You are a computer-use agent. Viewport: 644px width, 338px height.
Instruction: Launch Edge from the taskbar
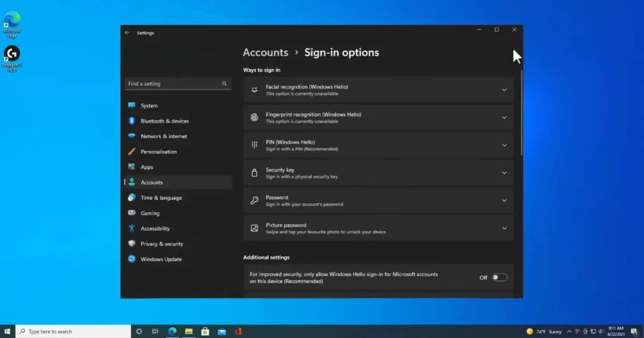tap(172, 332)
